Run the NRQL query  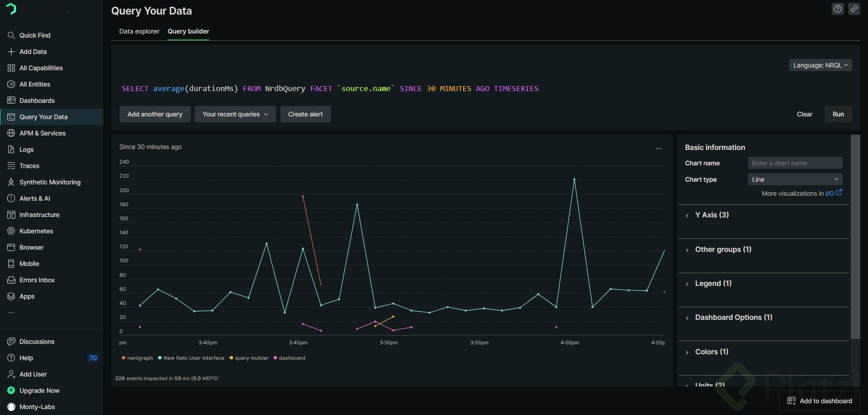pos(838,114)
